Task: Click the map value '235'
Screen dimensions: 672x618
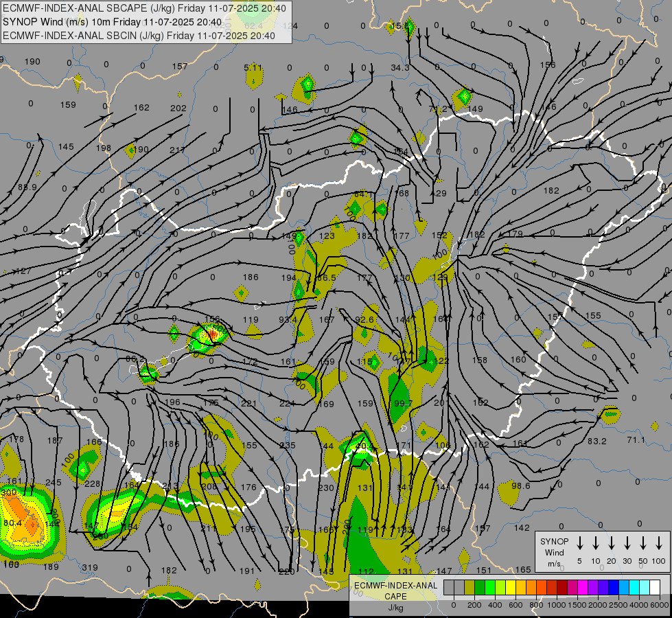Action: click(288, 445)
